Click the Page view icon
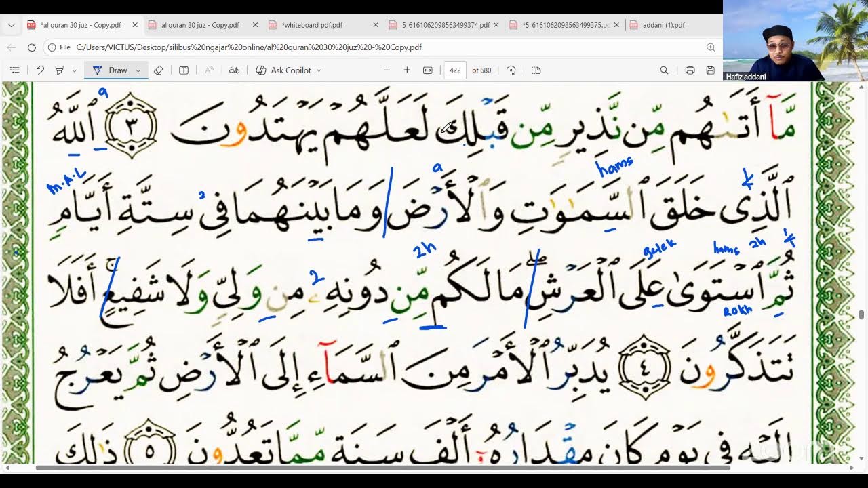 [x=536, y=70]
